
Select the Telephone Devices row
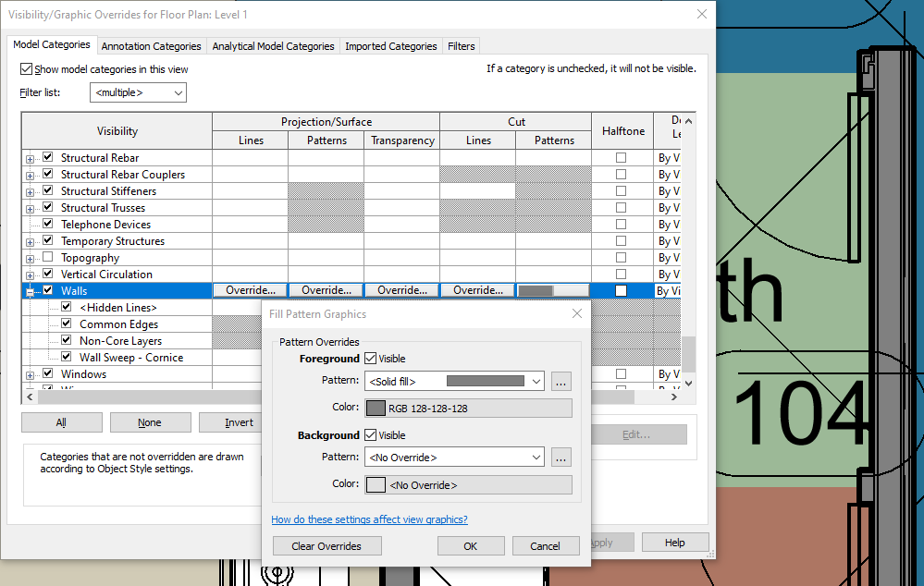106,225
